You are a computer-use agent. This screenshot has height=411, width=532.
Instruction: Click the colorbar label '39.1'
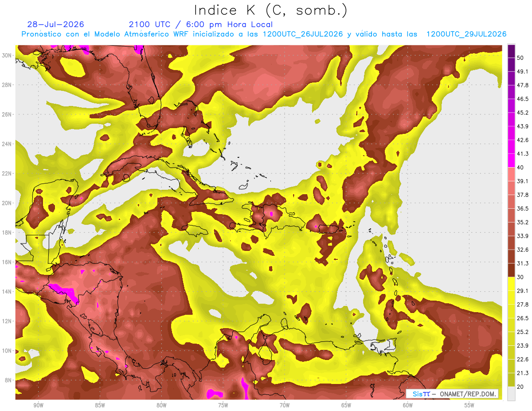click(523, 181)
